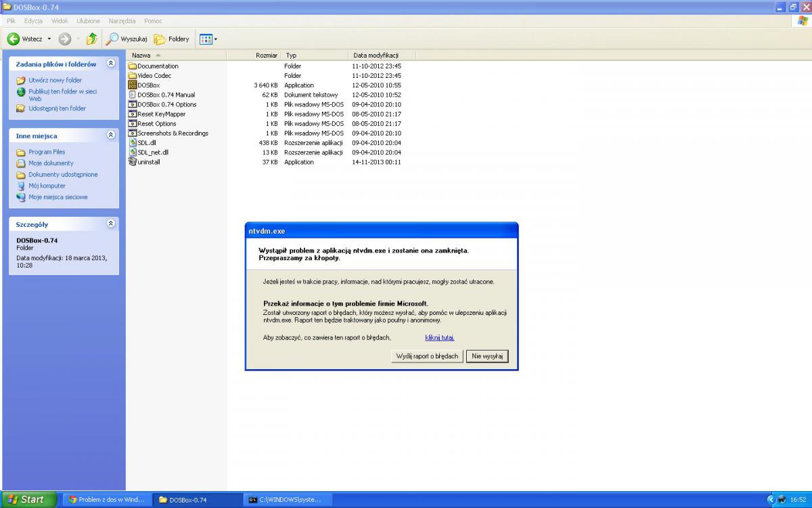The width and height of the screenshot is (812, 508).
Task: Open the Wyszukaj search tool
Action: coord(127,39)
